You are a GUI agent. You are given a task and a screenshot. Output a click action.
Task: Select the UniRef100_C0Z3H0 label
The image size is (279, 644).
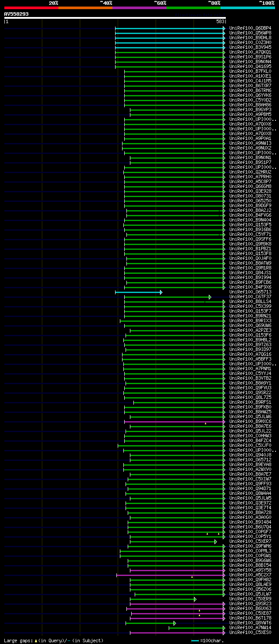pos(250,42)
